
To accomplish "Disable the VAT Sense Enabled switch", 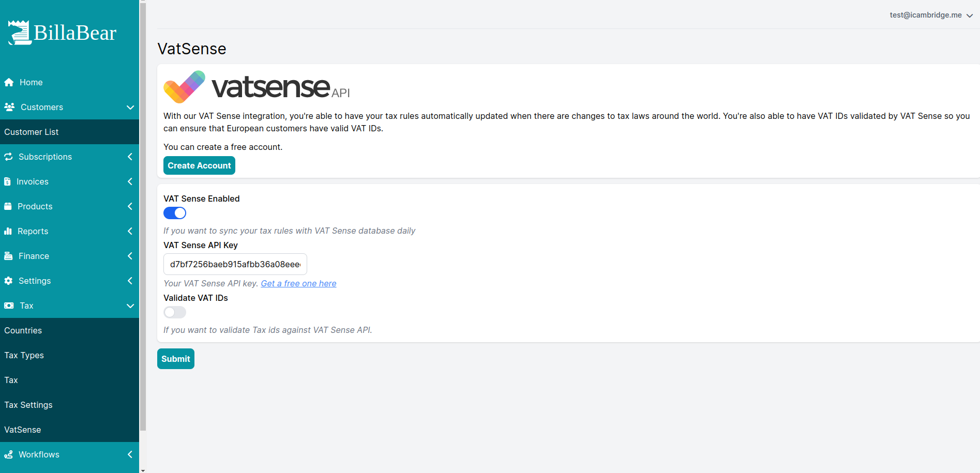I will (x=175, y=213).
